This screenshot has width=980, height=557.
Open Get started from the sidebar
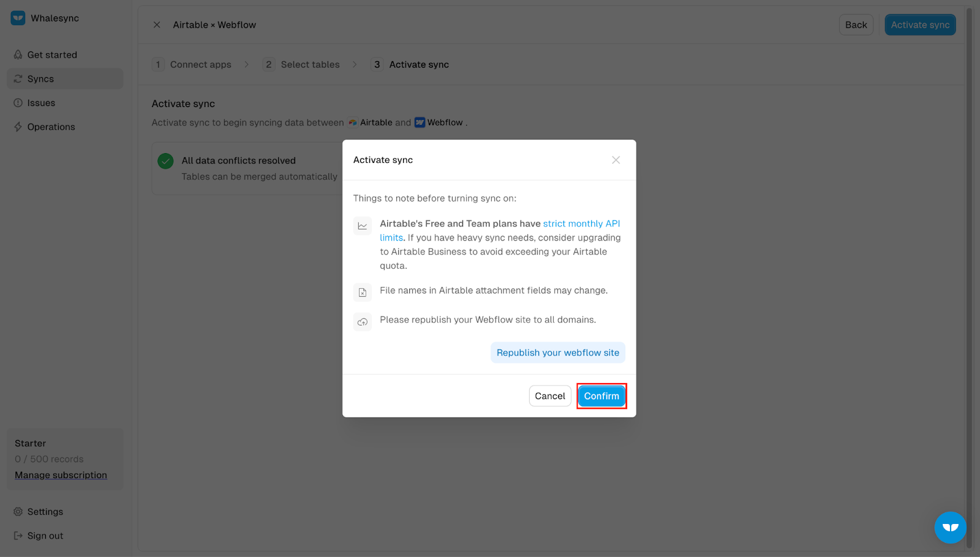point(65,54)
